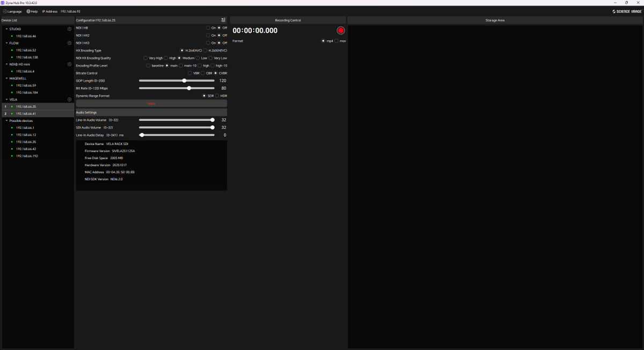This screenshot has height=350, width=644.
Task: Click the Audio Settings section header
Action: [x=151, y=112]
